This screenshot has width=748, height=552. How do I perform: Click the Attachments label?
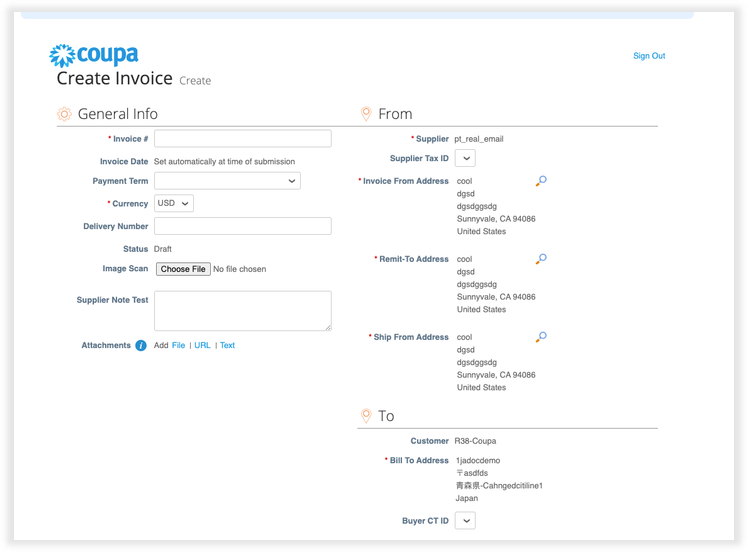pos(106,345)
